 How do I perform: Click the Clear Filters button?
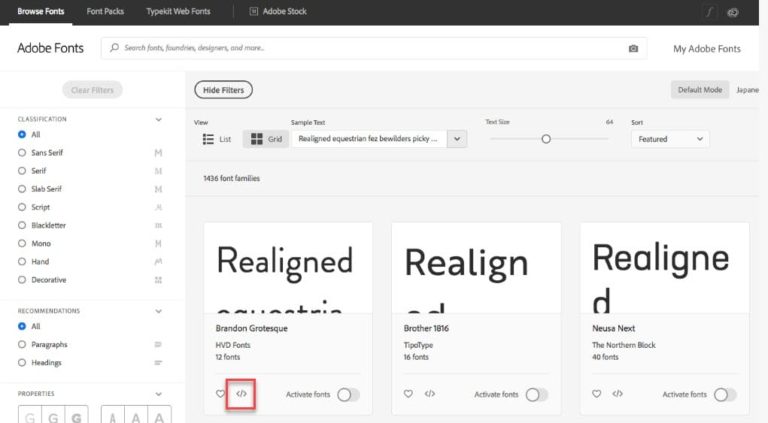[x=92, y=90]
